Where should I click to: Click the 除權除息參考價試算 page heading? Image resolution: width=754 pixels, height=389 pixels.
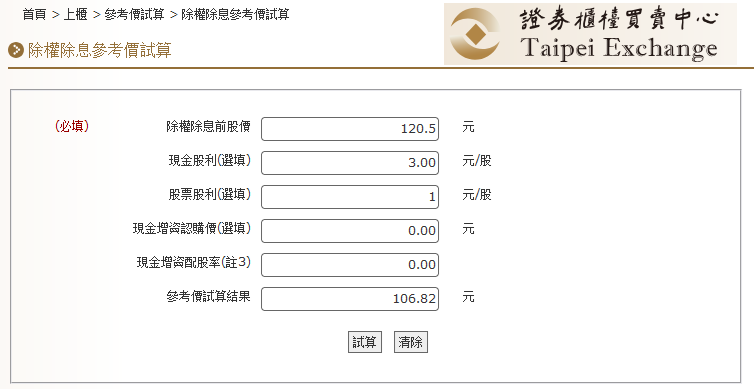100,50
